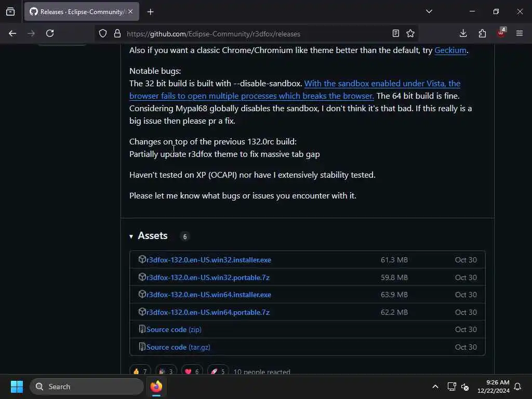Show hidden system tray icons chevron
The width and height of the screenshot is (532, 399).
click(435, 387)
